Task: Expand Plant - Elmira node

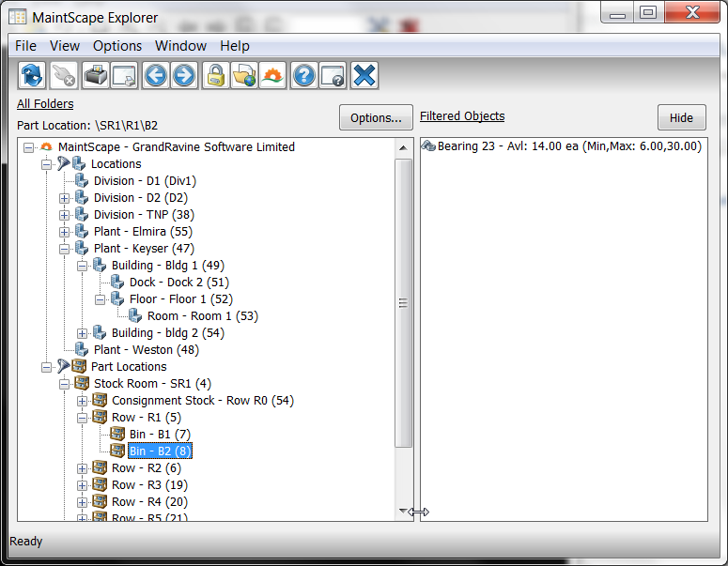Action: pos(64,232)
